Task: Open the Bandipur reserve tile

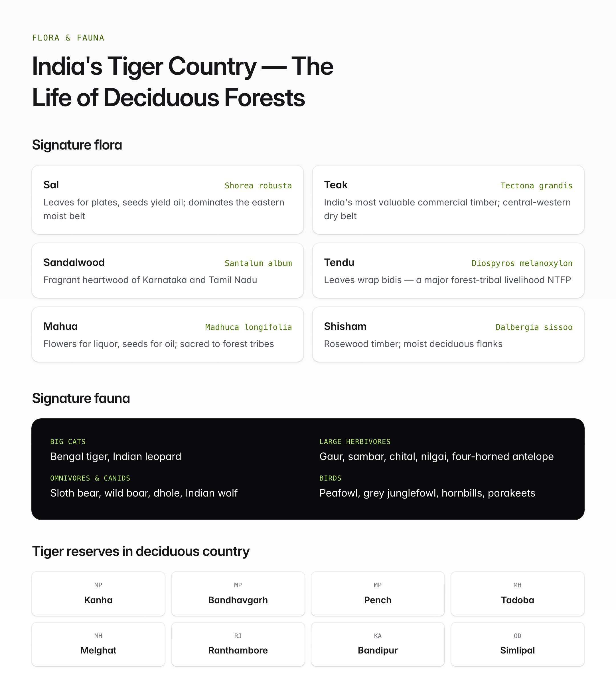Action: tap(378, 644)
